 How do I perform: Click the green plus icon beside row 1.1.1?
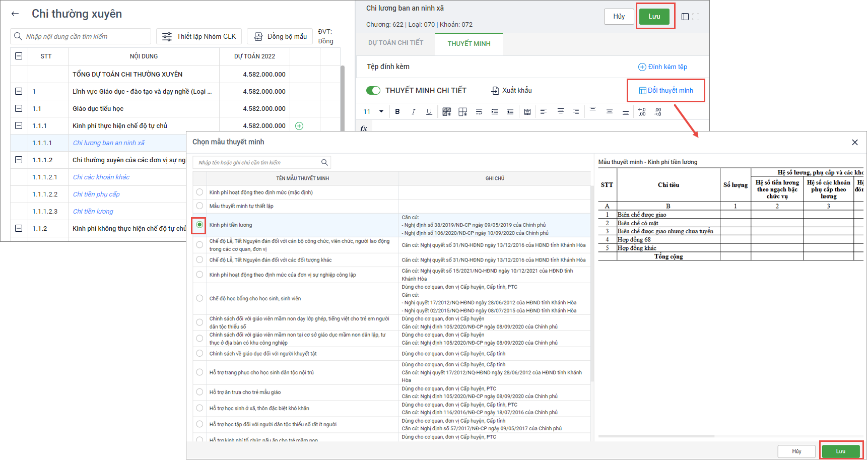pos(299,126)
